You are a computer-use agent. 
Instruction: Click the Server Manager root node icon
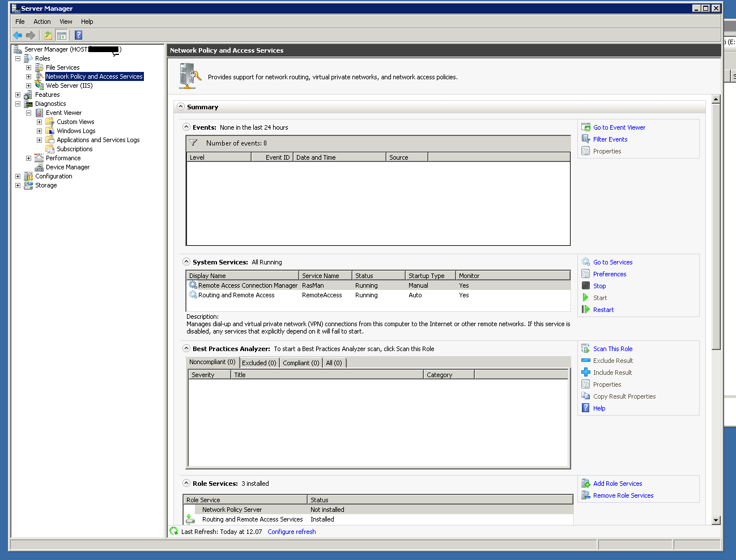click(18, 49)
